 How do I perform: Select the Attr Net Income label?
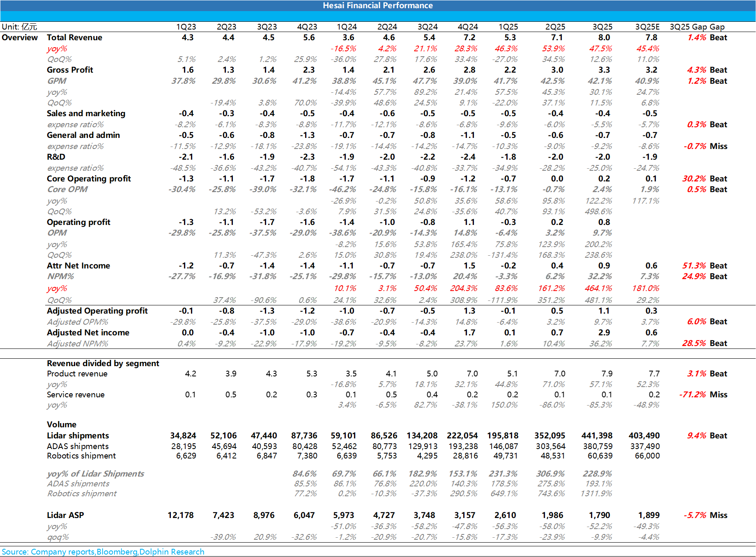coord(78,266)
